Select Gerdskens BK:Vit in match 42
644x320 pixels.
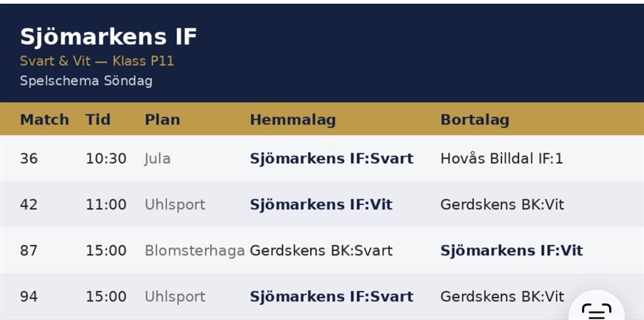tap(502, 205)
